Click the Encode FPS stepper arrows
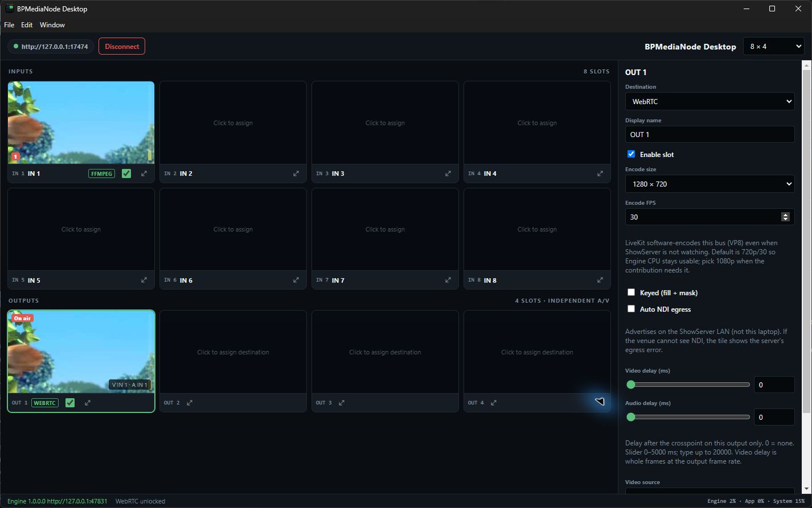Screen dimensions: 812x508 (x=785, y=217)
